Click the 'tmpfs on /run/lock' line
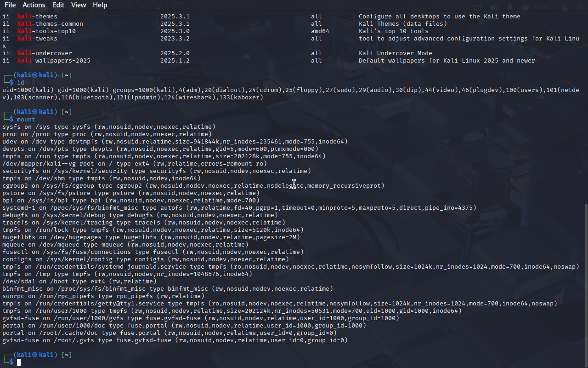The width and height of the screenshot is (588, 368). click(x=153, y=230)
